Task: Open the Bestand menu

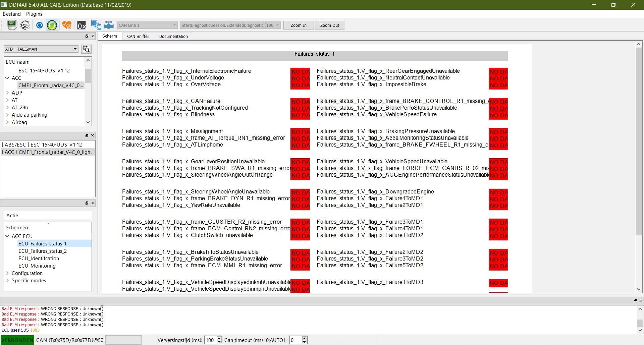Action: [x=12, y=14]
